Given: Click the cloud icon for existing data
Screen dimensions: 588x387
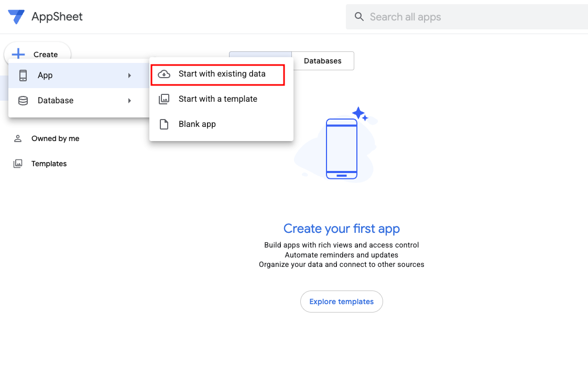Looking at the screenshot, I should point(164,74).
